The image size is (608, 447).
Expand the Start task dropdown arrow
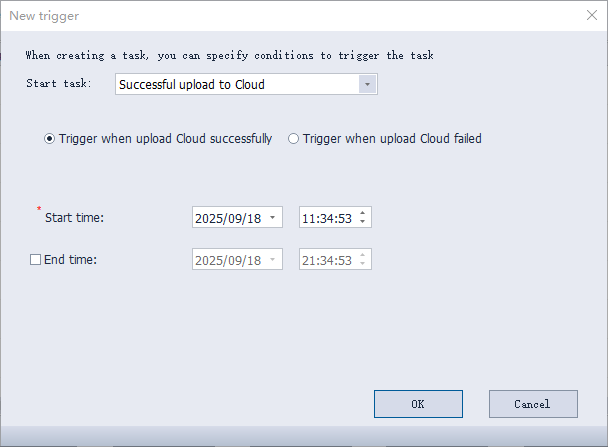point(368,85)
